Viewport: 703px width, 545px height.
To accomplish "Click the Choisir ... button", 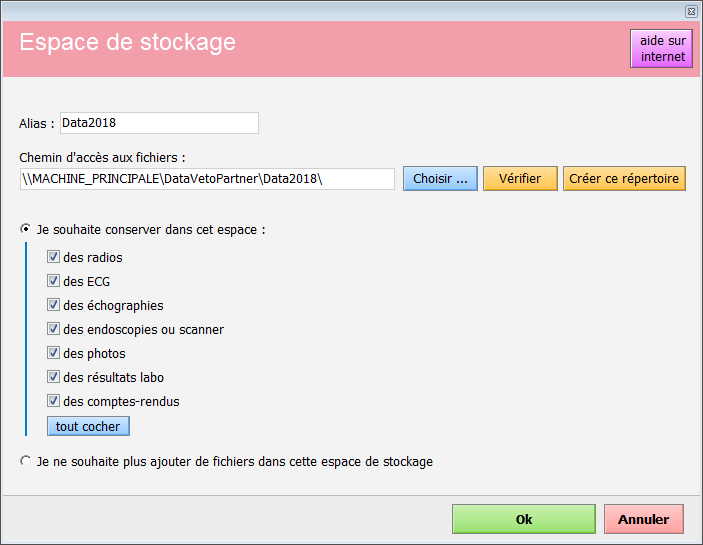I will tap(440, 178).
